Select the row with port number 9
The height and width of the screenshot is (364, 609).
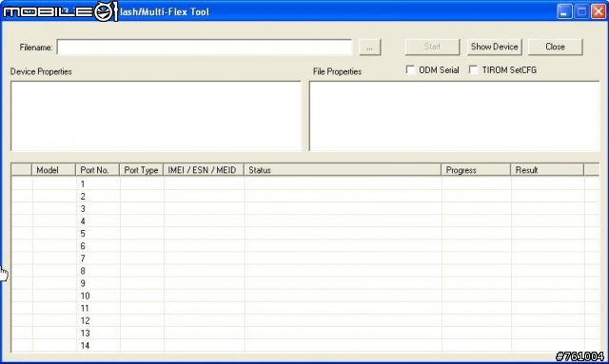pos(305,283)
